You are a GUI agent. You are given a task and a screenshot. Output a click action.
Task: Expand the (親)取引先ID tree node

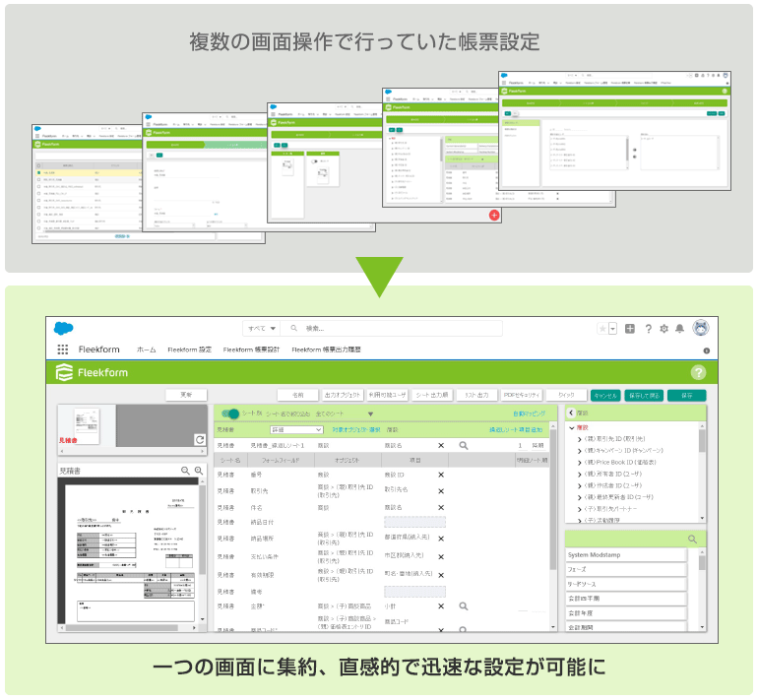tap(580, 439)
